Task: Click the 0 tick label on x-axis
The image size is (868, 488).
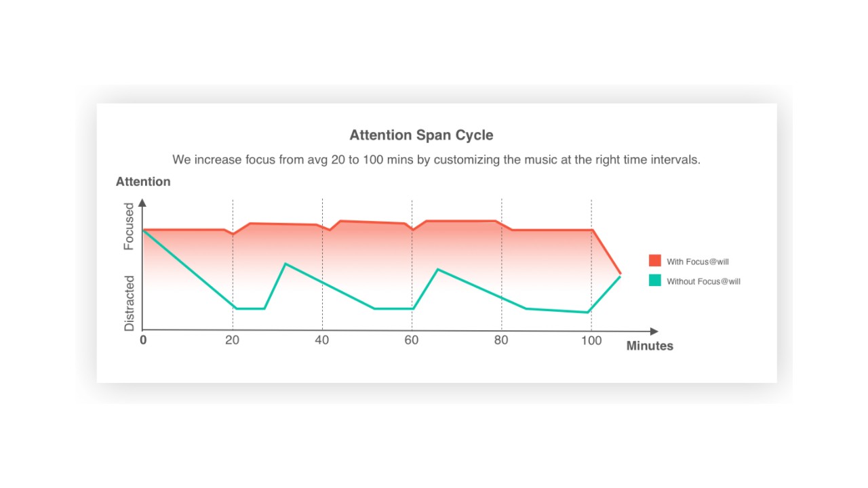Action: click(143, 340)
